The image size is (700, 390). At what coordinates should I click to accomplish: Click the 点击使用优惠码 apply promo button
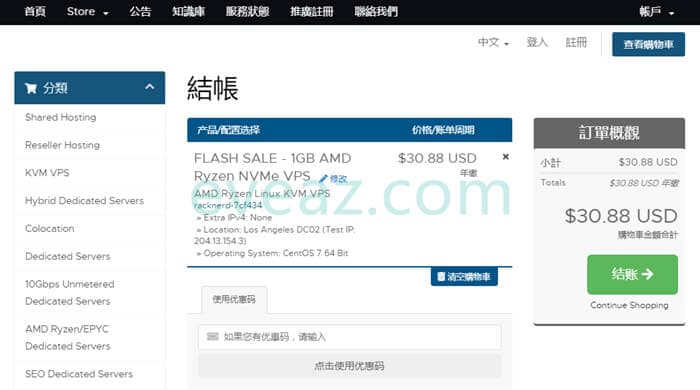[350, 366]
